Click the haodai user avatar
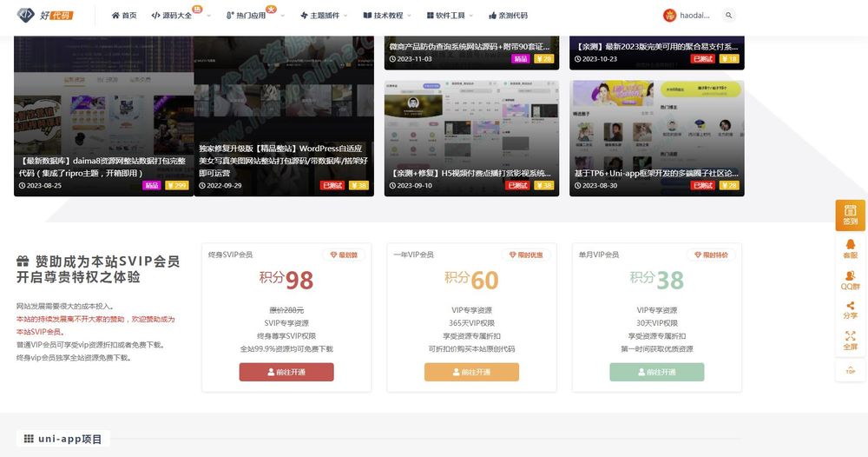The height and width of the screenshot is (457, 868). tap(669, 16)
